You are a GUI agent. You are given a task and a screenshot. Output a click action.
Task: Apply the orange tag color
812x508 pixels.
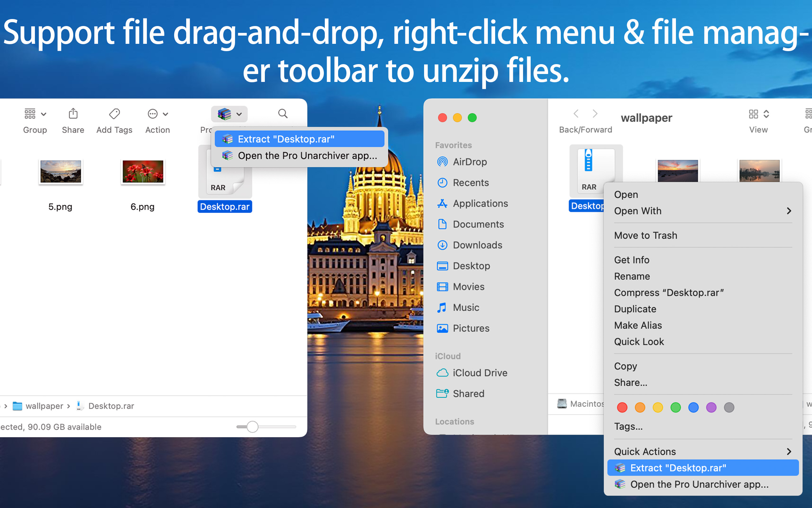click(640, 408)
